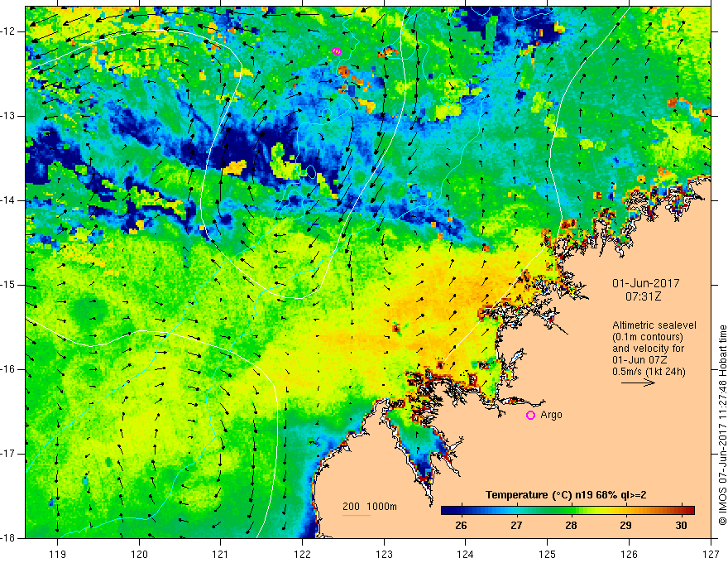Click the temperature color bar

pos(568,510)
